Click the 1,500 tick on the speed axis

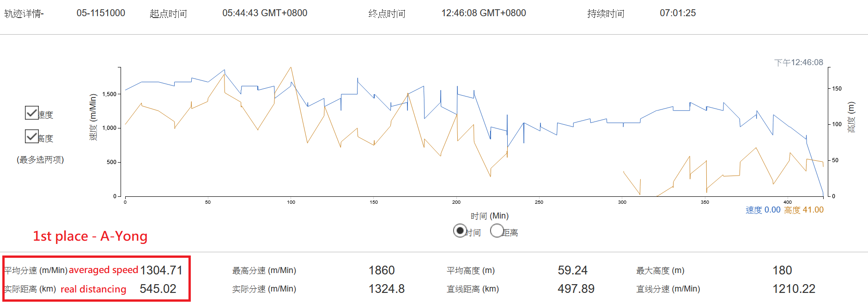pyautogui.click(x=109, y=94)
